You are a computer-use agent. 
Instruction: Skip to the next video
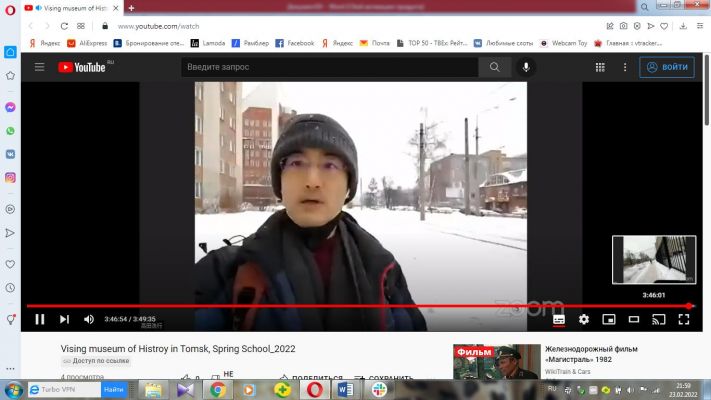click(x=64, y=319)
